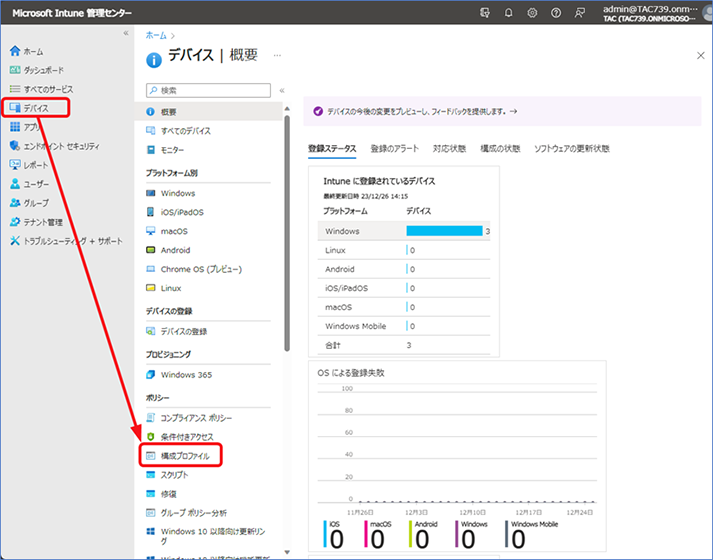Screen dimensions: 713x560
Task: Click the notifications bell icon
Action: [x=508, y=13]
